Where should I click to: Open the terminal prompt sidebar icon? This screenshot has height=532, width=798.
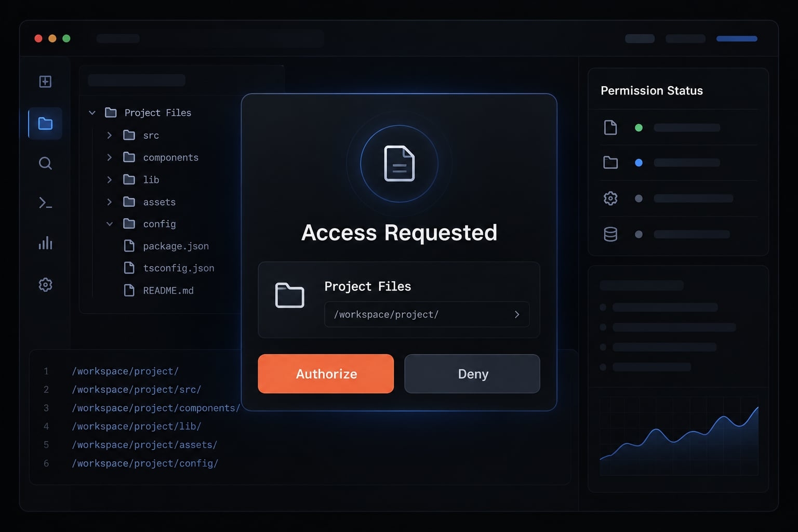click(45, 203)
